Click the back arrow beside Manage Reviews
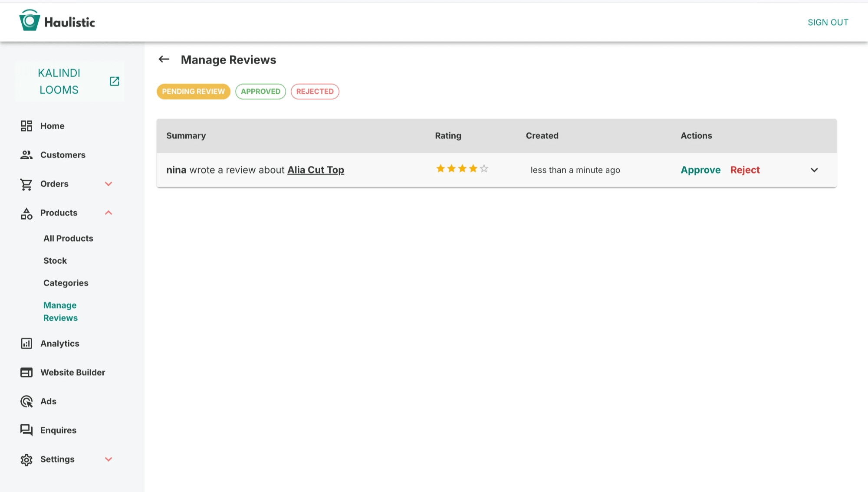The image size is (868, 492). 164,59
